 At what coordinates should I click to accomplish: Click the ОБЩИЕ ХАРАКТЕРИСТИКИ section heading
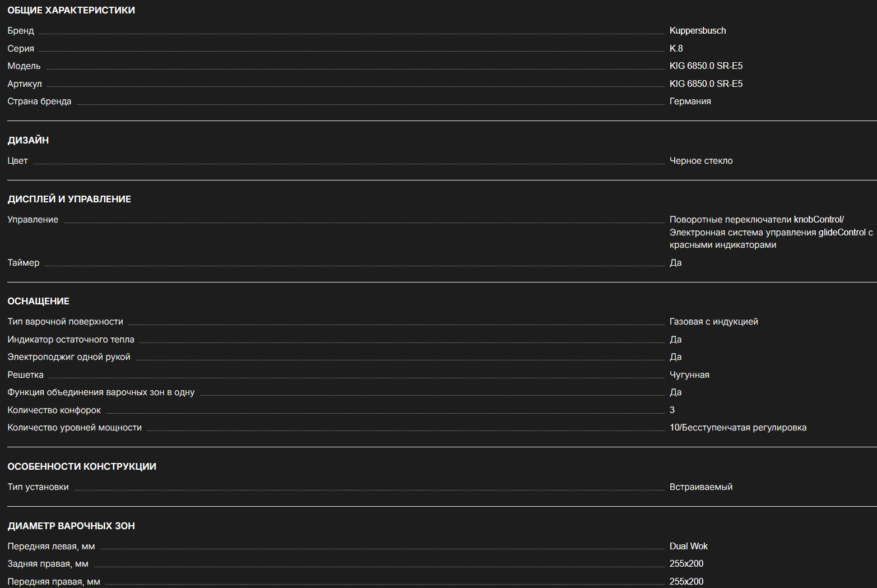(x=71, y=11)
